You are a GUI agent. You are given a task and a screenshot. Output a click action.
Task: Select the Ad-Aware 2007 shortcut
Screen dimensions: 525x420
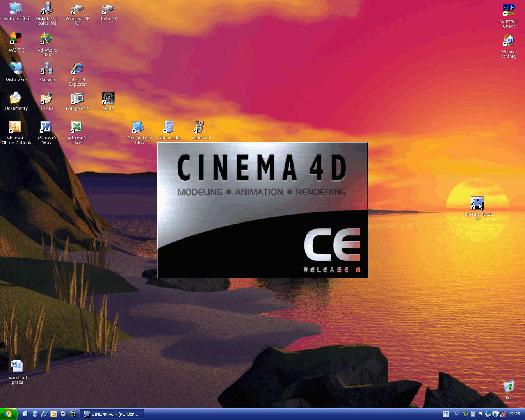[x=47, y=44]
